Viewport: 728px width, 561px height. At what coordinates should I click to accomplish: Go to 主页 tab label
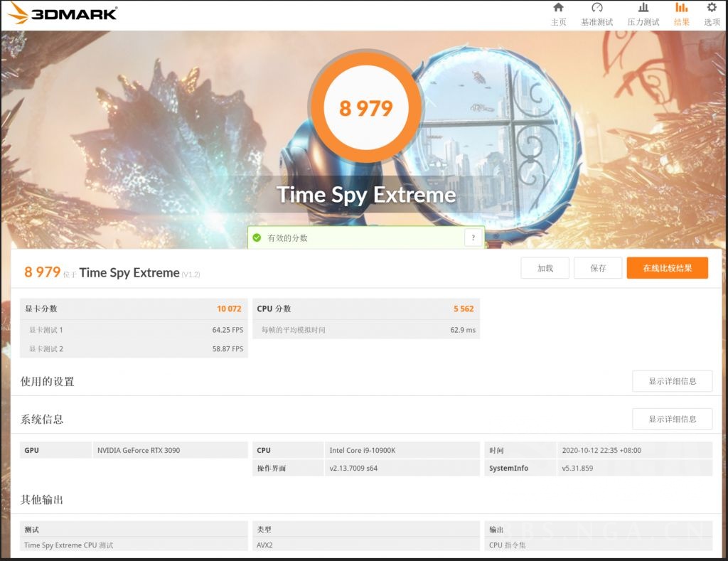[559, 22]
